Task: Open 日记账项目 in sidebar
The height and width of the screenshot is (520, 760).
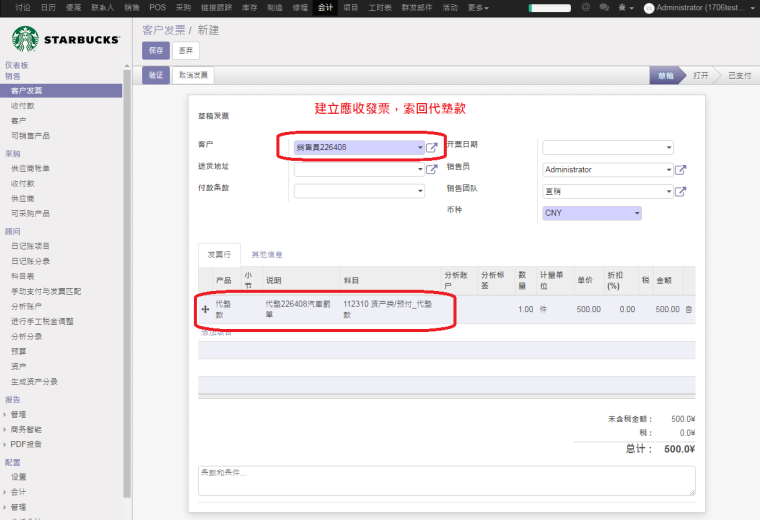Action: pos(30,246)
